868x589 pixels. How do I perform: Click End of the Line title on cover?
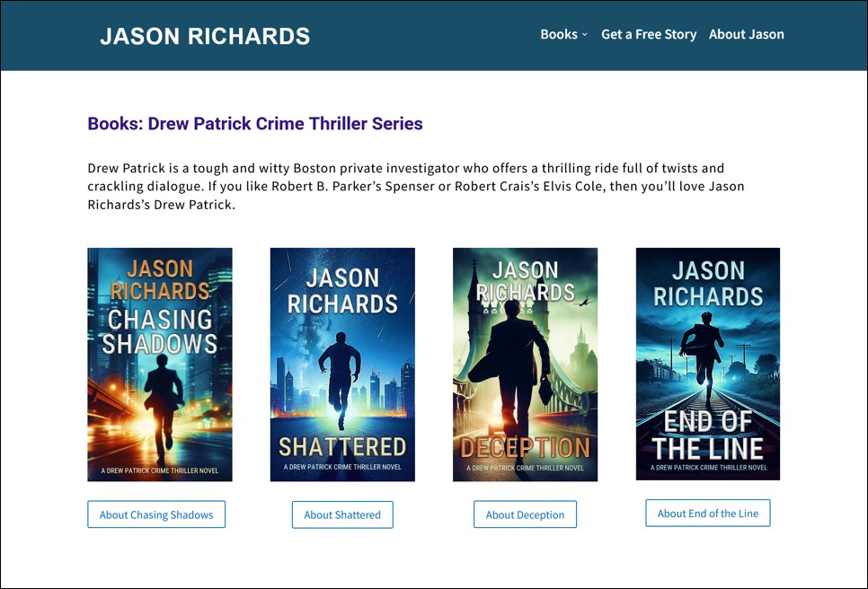707,435
